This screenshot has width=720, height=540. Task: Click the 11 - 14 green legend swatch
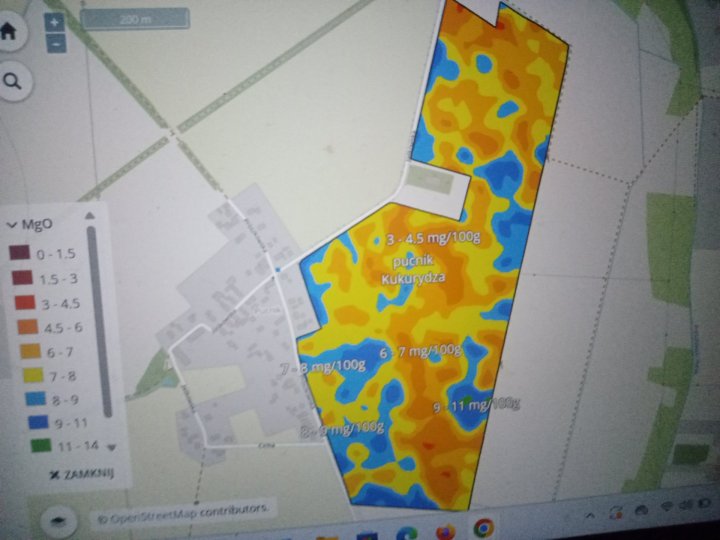23,443
